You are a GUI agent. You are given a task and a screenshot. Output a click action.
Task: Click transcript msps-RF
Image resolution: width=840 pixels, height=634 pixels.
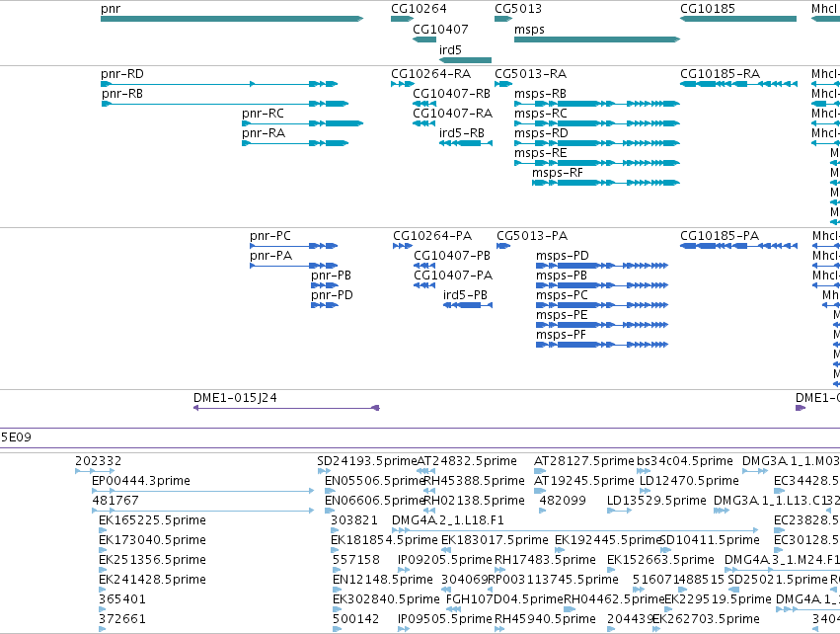tap(606, 183)
